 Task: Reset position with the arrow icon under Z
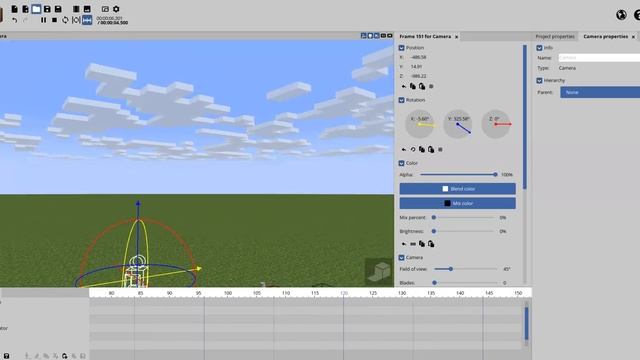(x=404, y=87)
